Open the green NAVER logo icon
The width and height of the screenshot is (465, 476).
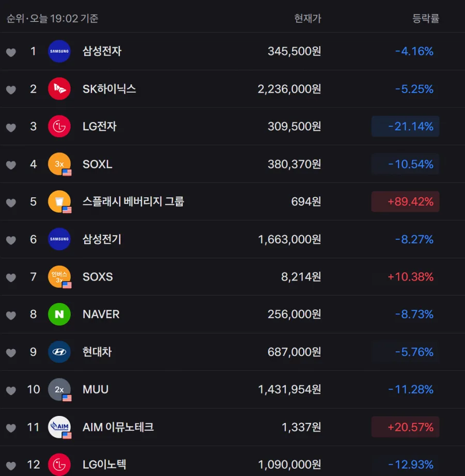(x=59, y=314)
